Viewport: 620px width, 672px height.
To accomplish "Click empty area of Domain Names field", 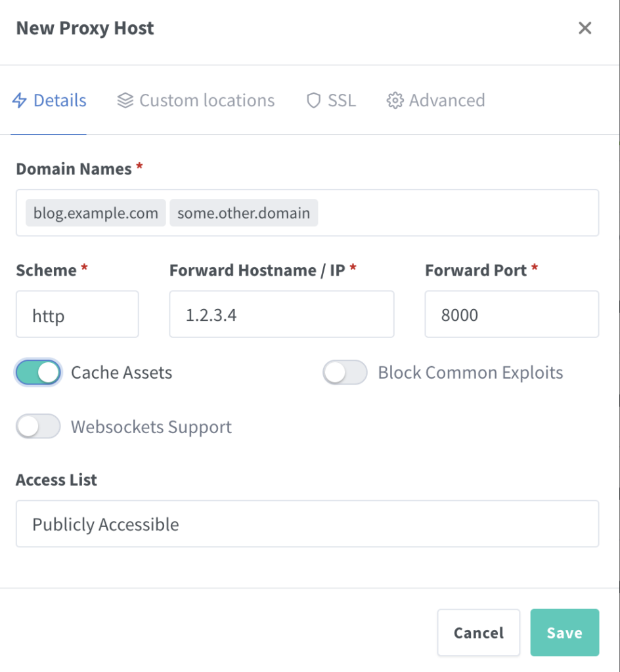I will (460, 213).
